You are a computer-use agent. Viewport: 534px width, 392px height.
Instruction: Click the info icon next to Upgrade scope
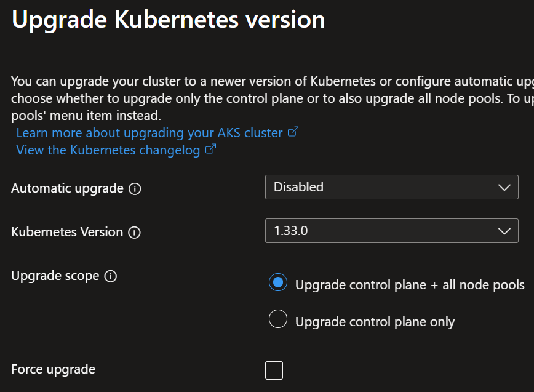pyautogui.click(x=110, y=276)
